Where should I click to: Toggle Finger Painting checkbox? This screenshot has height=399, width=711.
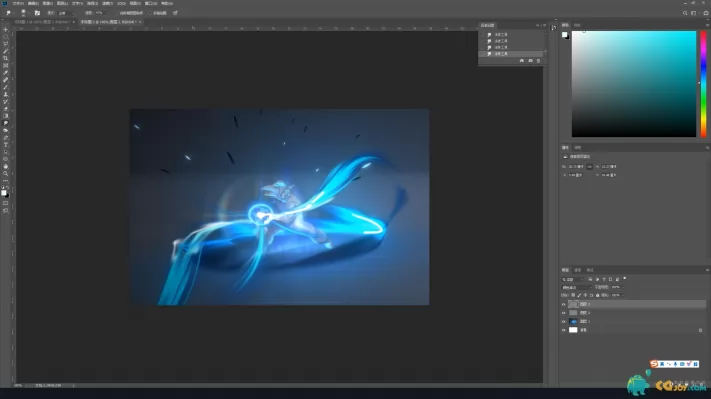[150, 13]
